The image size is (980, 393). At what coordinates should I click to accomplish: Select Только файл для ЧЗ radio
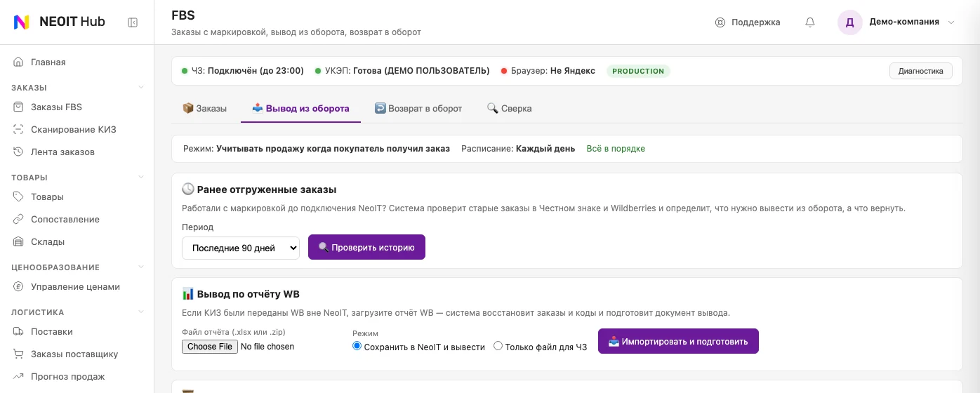pyautogui.click(x=498, y=346)
